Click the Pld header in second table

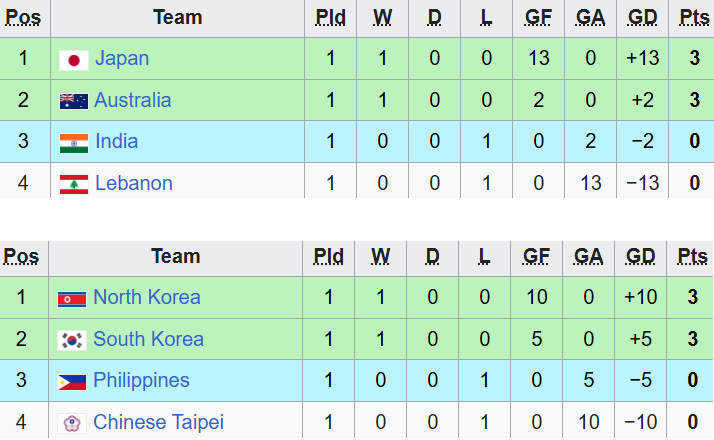(x=328, y=256)
